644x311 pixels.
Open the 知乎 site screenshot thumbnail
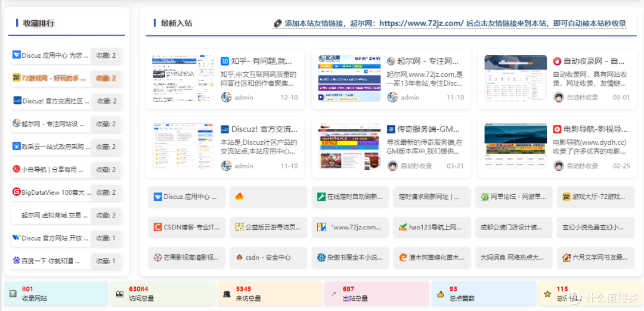pos(183,78)
